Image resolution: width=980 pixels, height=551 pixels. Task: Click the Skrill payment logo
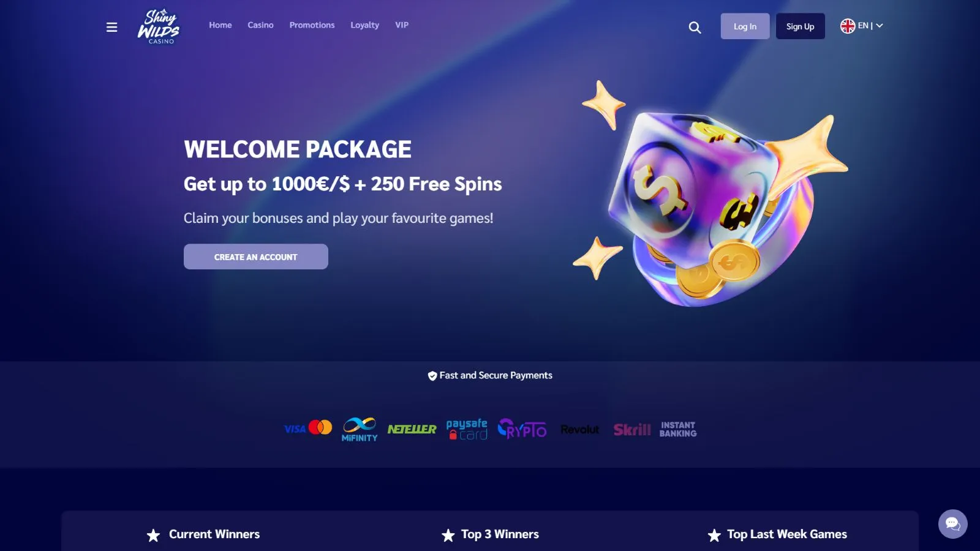pos(632,430)
